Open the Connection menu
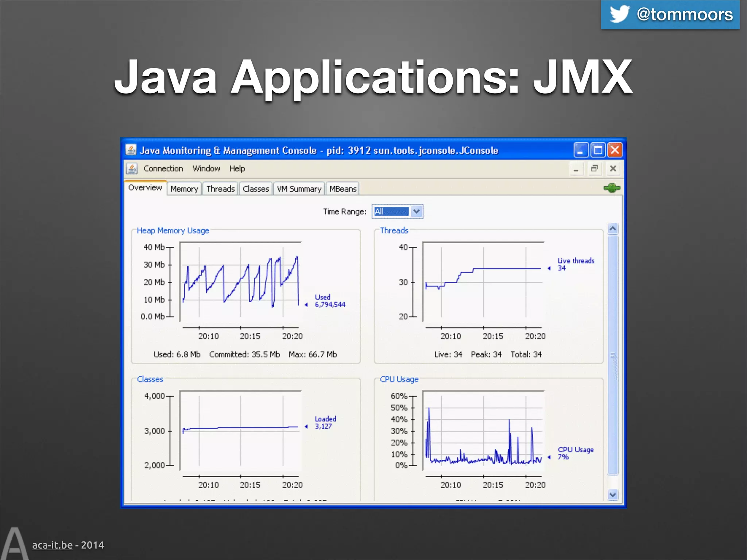Viewport: 747px width, 560px height. click(163, 168)
